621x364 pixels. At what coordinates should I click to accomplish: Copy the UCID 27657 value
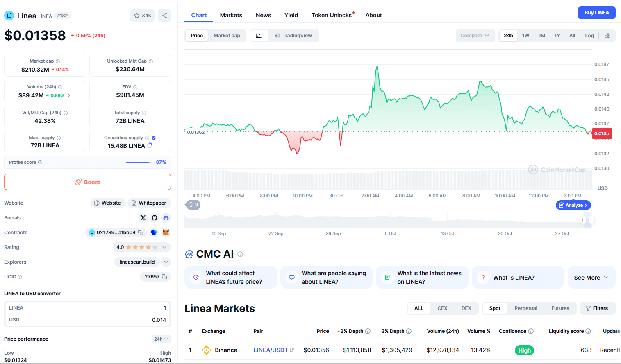point(164,277)
